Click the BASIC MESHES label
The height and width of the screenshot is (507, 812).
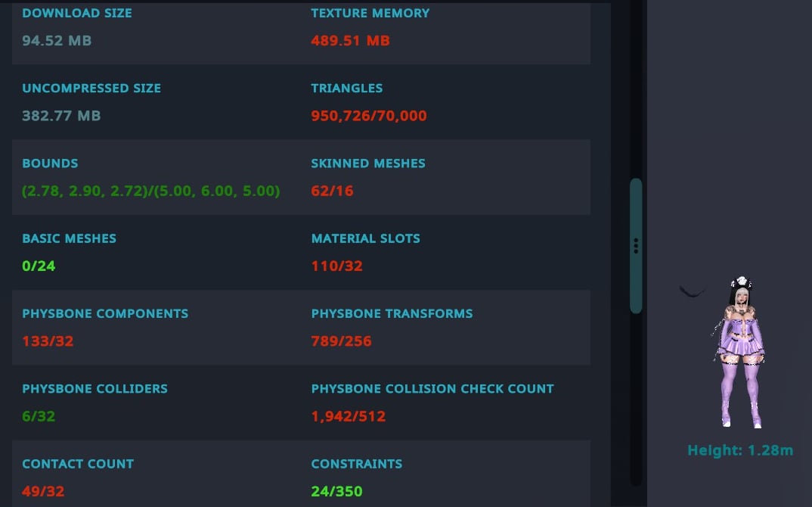tap(70, 238)
